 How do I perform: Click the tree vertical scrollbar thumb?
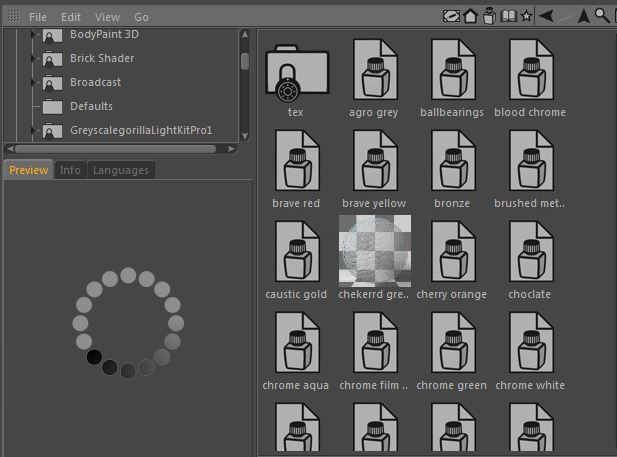(245, 61)
